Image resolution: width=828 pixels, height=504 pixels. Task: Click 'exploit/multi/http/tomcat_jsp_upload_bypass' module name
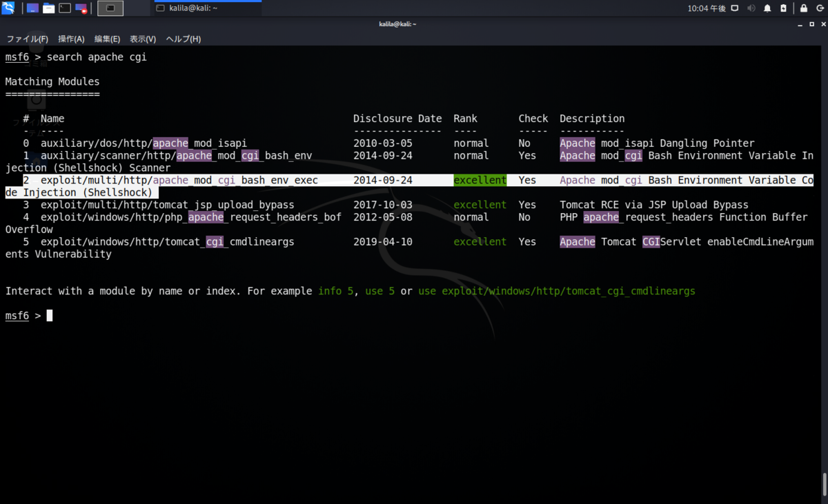coord(168,205)
